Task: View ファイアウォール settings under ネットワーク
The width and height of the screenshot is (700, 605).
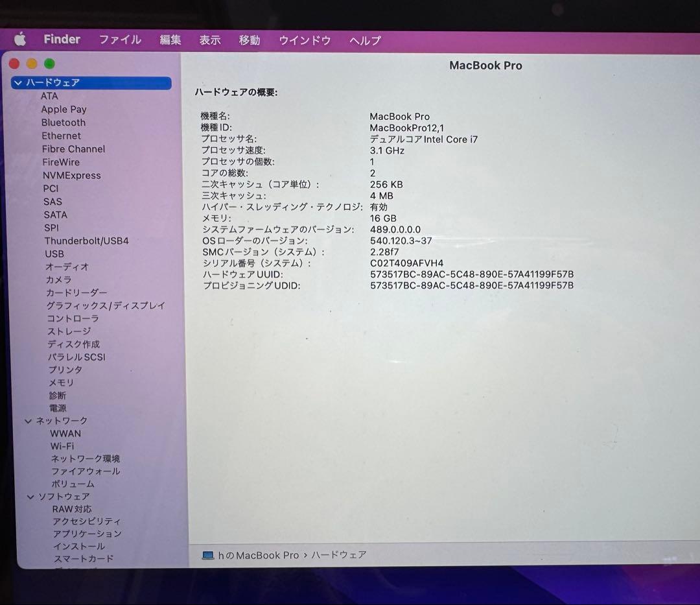Action: [x=87, y=471]
